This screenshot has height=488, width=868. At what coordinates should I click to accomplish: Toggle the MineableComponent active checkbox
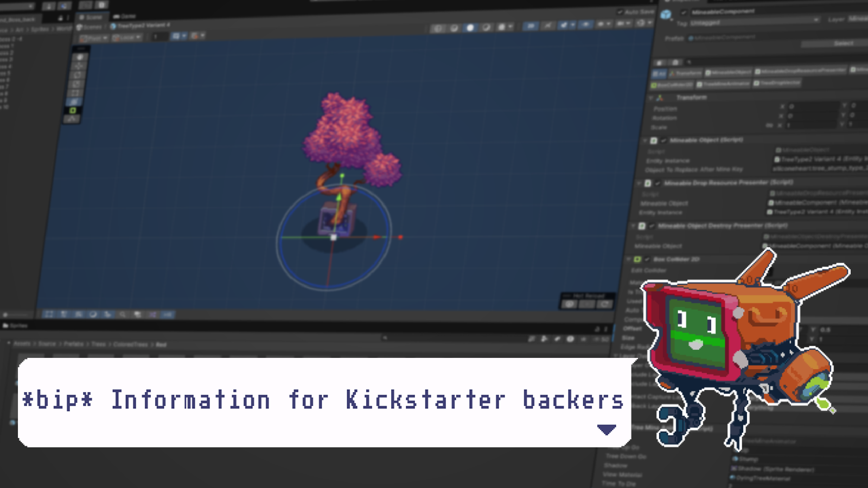[x=684, y=12]
